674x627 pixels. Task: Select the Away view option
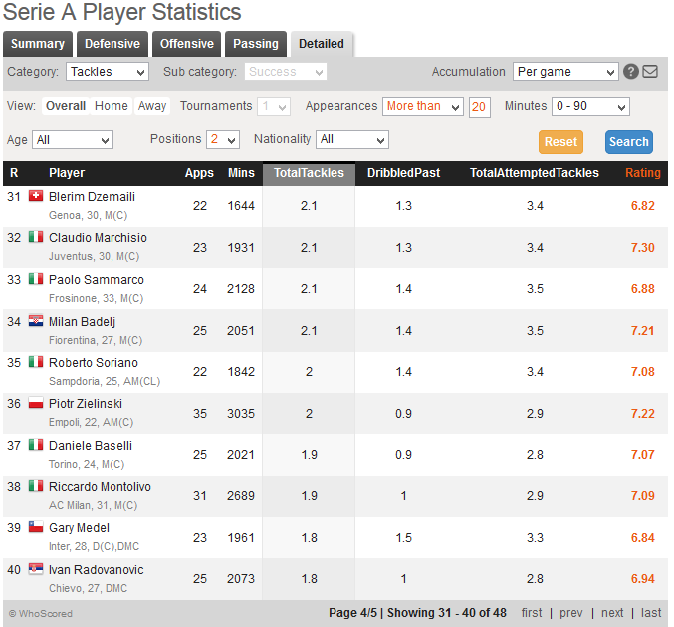tap(152, 106)
